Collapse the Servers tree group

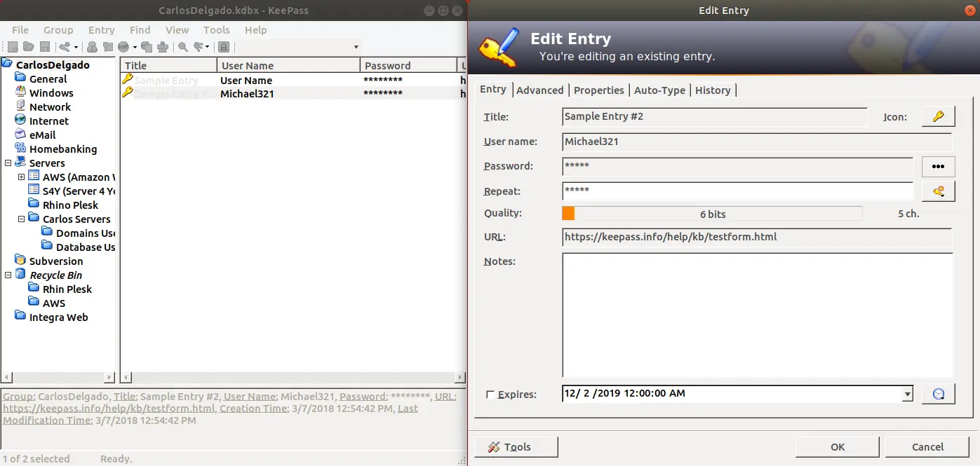click(x=8, y=163)
